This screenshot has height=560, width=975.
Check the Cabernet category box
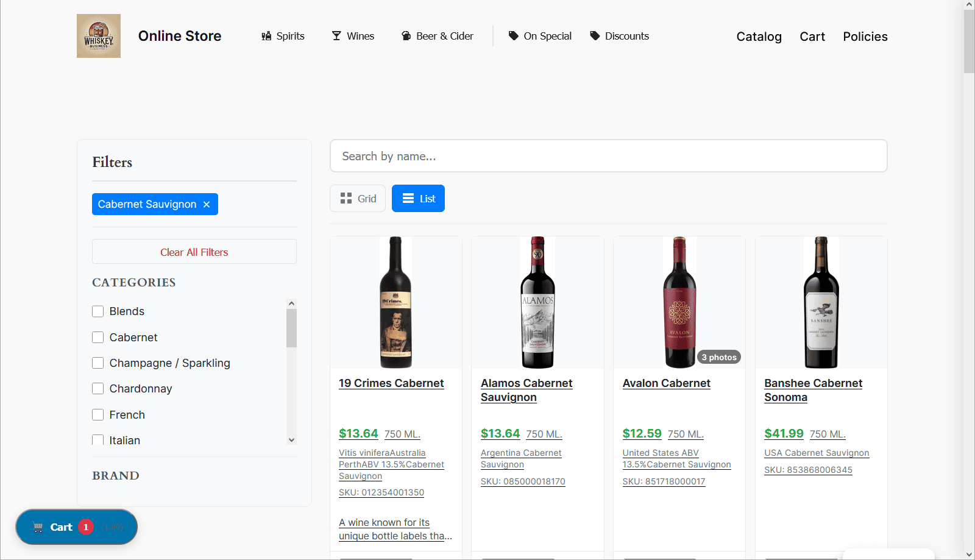97,337
